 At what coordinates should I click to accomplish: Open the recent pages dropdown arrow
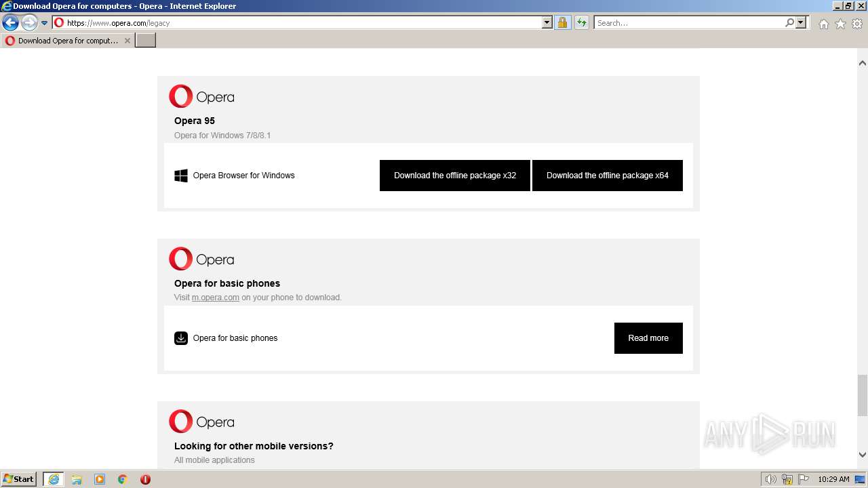pyautogui.click(x=44, y=23)
